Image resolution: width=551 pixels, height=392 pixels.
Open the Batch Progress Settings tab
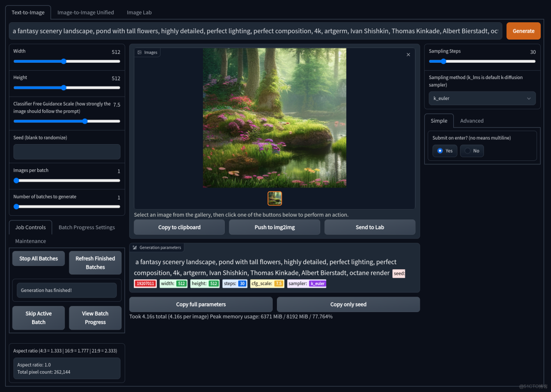tap(87, 227)
